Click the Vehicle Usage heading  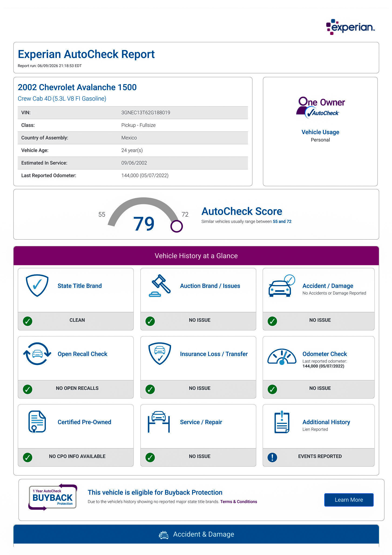(320, 132)
